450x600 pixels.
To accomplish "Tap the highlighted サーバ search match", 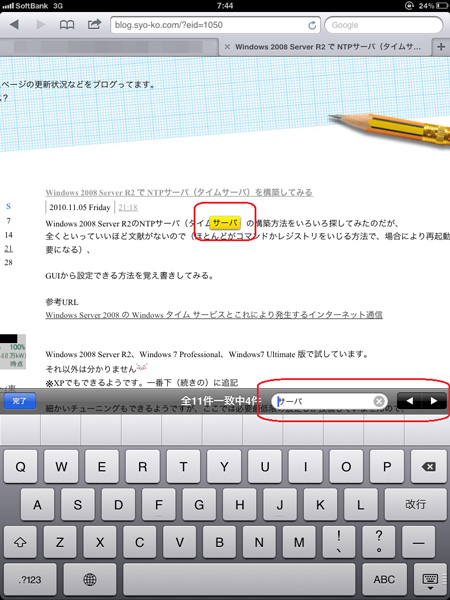I will (225, 223).
